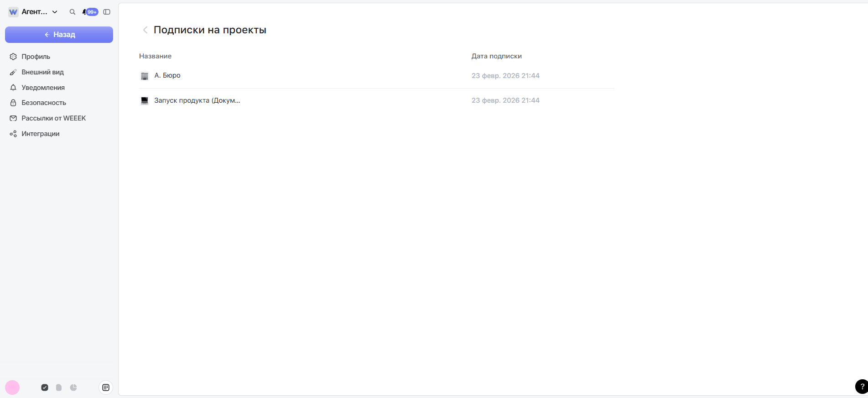Switch to documents page icon
The height and width of the screenshot is (398, 868).
59,388
